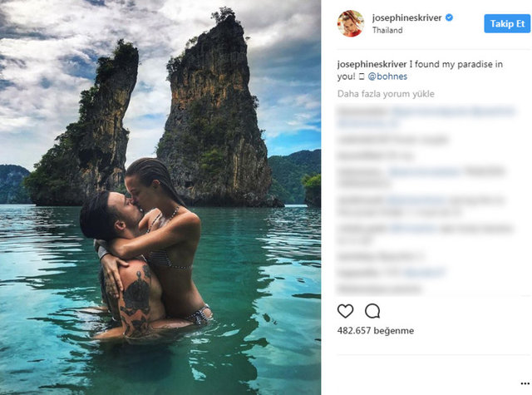Follow the account with Takip Et

coord(507,23)
